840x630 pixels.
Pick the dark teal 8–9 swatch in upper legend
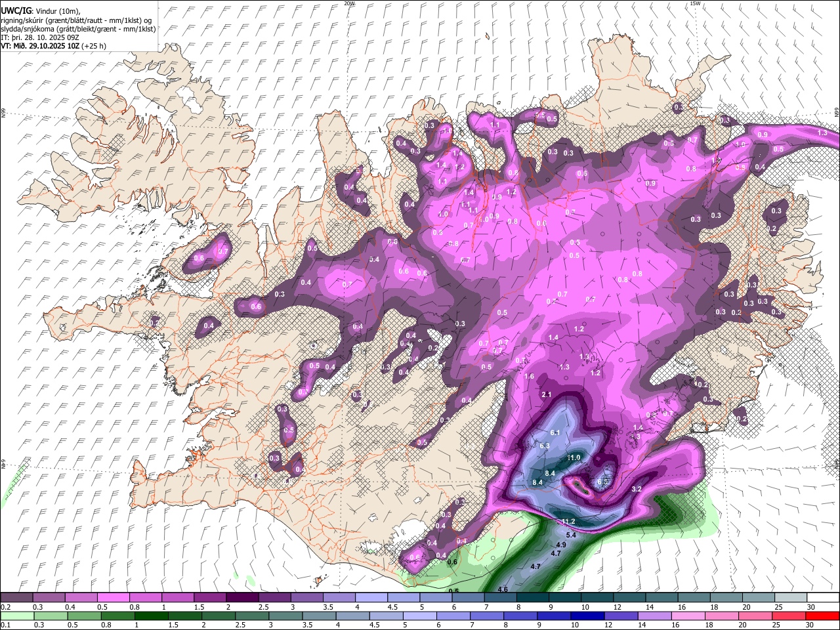pos(533,597)
